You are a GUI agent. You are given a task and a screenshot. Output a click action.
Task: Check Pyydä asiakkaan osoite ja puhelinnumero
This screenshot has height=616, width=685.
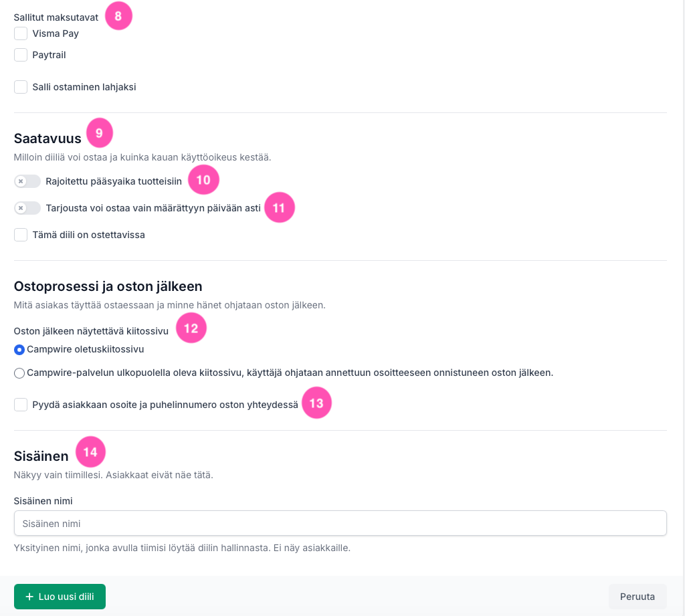[21, 405]
